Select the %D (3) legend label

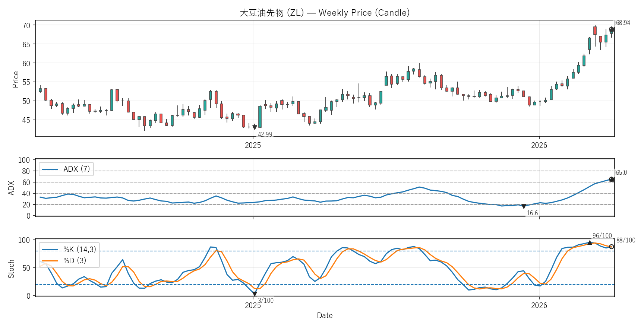click(x=75, y=261)
